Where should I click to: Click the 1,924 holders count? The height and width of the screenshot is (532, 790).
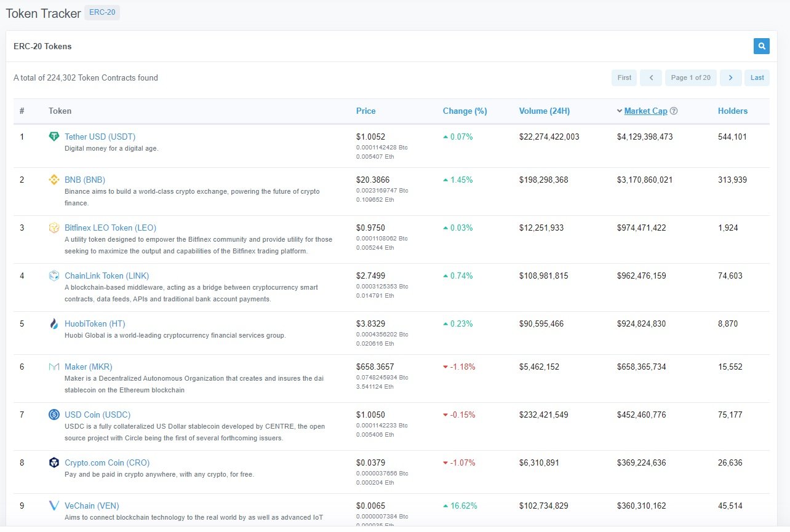pyautogui.click(x=728, y=228)
